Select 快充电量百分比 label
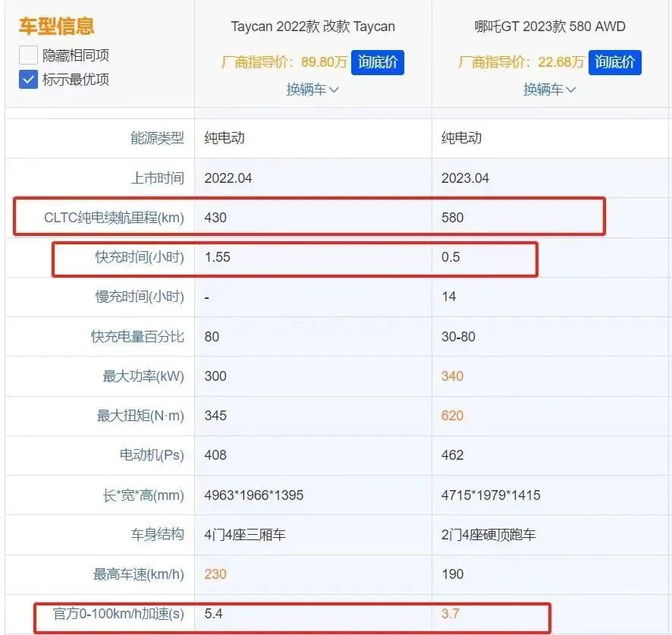Image resolution: width=672 pixels, height=635 pixels. coord(137,337)
